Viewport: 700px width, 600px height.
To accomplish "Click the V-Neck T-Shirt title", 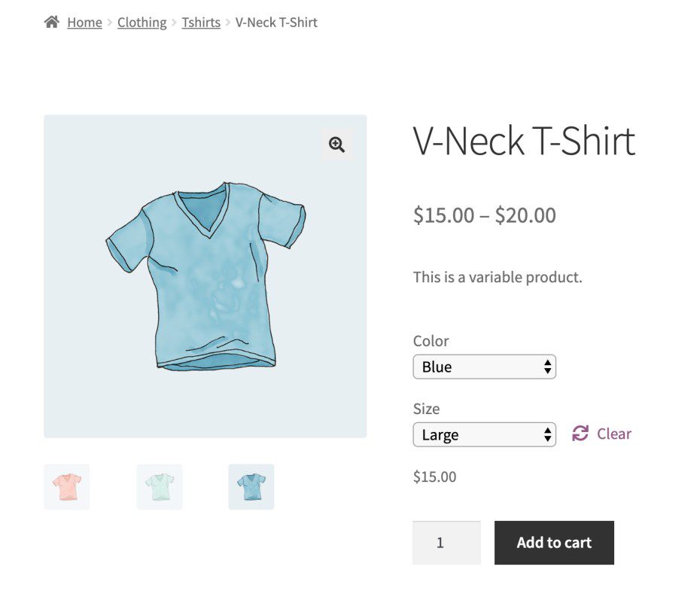I will (523, 142).
